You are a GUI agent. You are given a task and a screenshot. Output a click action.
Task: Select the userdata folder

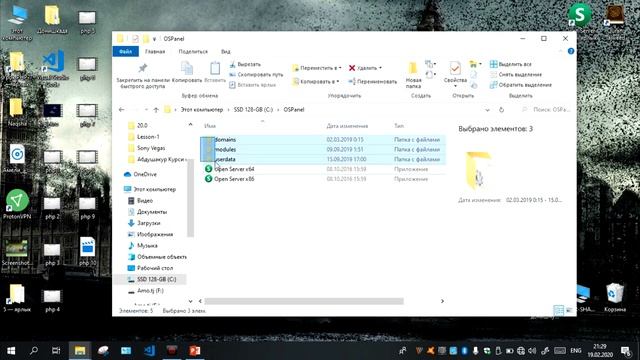[x=225, y=159]
